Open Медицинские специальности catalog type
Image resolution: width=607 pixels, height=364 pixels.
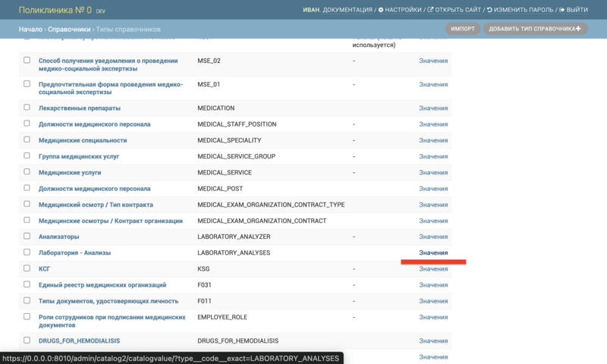[x=83, y=140]
